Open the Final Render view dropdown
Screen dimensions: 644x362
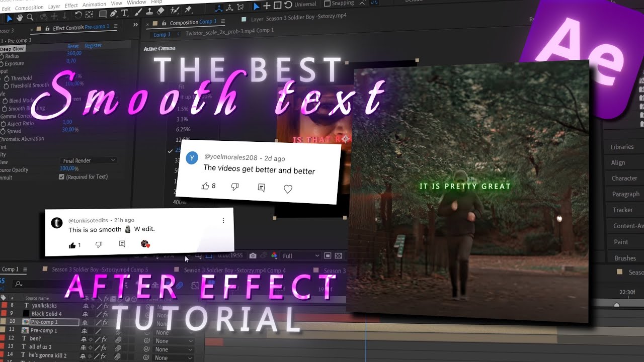(x=89, y=160)
